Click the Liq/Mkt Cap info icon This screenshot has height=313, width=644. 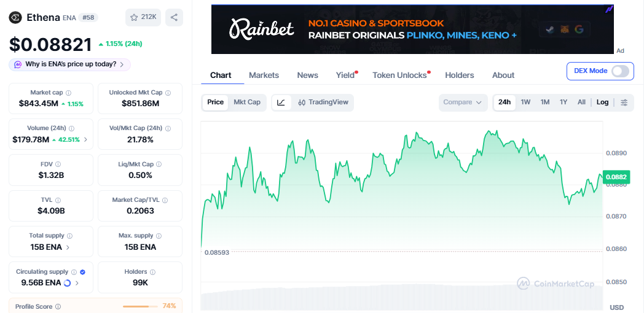159,164
